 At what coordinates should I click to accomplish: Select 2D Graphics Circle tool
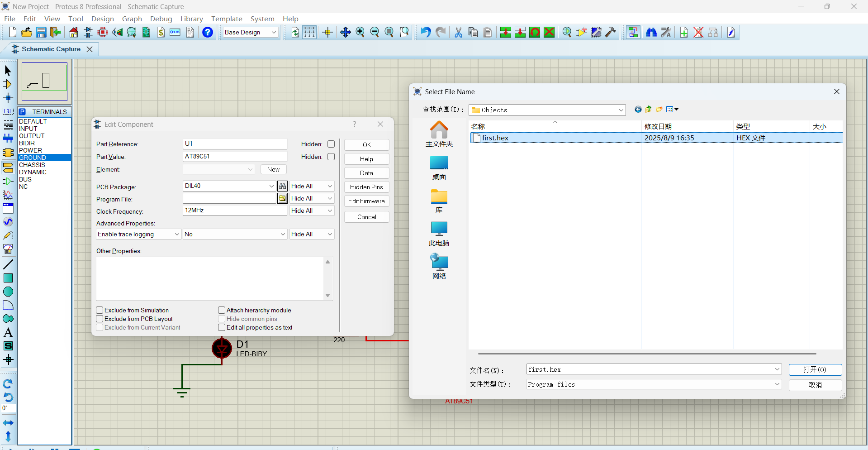[8, 292]
